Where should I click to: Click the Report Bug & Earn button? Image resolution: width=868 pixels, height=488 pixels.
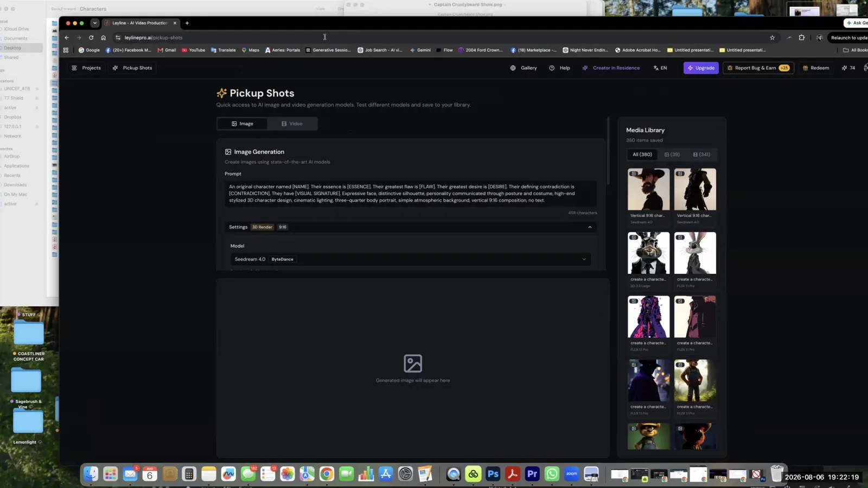758,68
